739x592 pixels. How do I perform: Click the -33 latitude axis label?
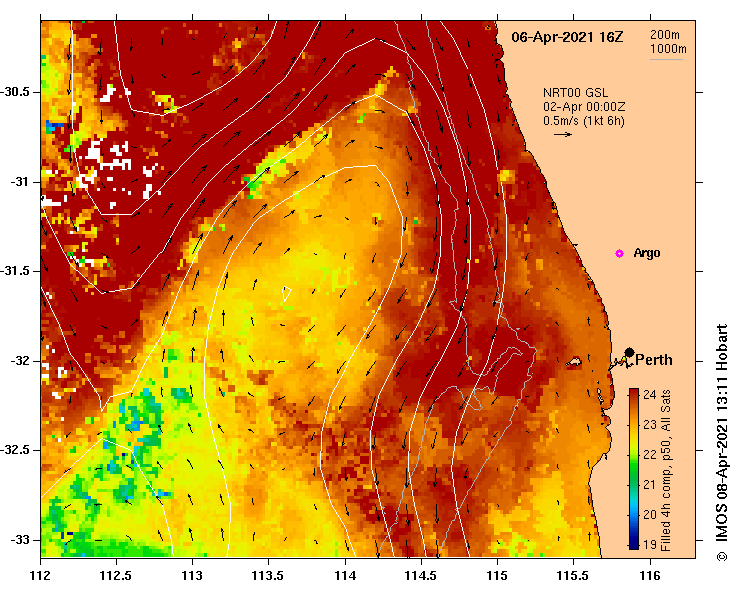point(19,540)
